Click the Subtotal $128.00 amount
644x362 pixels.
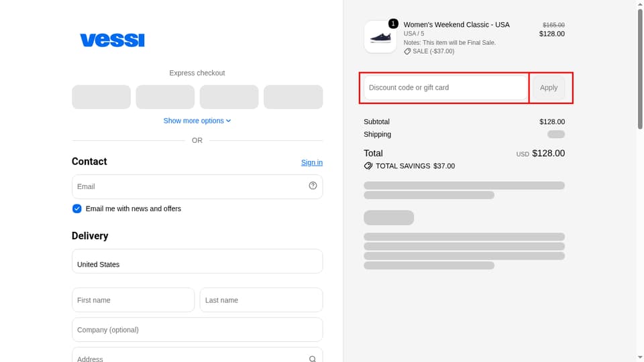coord(552,121)
